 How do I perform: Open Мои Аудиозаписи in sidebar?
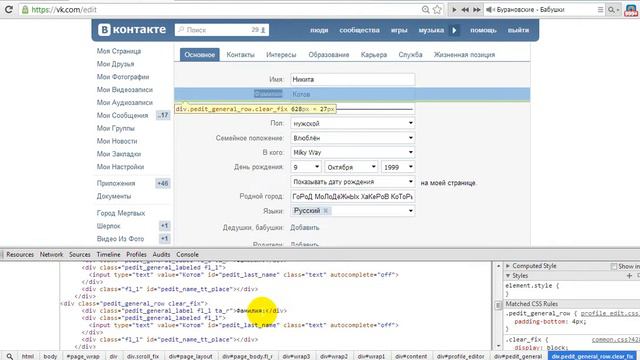[124, 102]
